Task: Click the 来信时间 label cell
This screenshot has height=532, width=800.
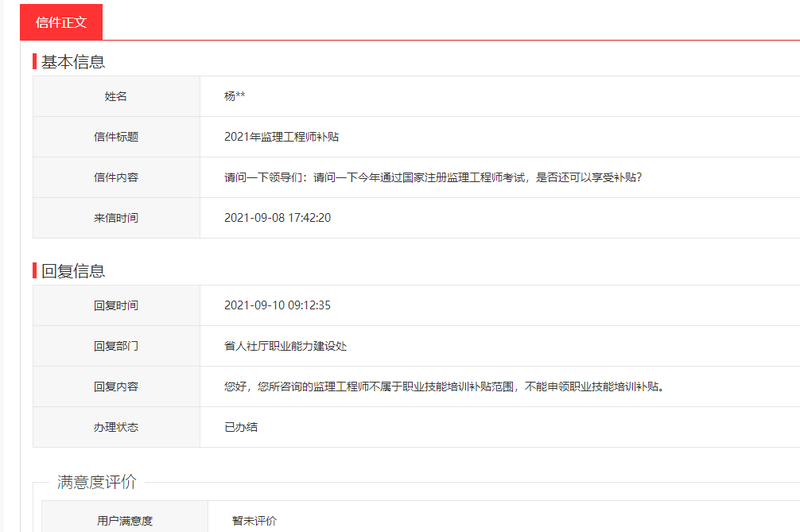Action: (x=116, y=218)
